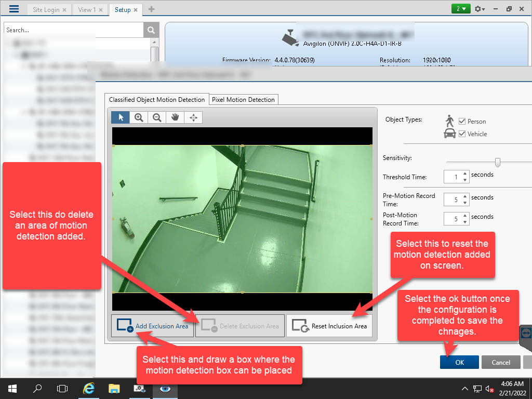Click the Add Exclusion Area button
Viewport: 532px width, 399px height.
coord(152,326)
